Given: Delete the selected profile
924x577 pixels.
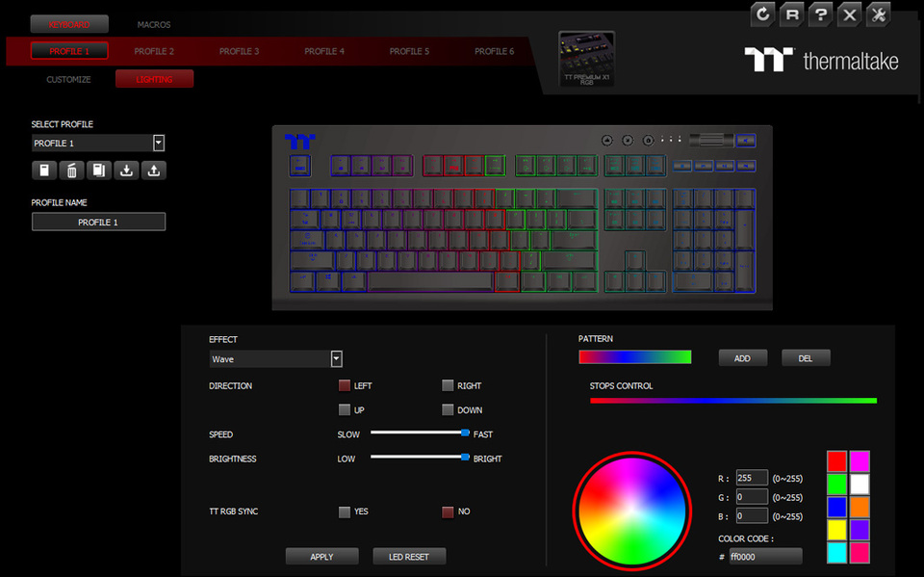Looking at the screenshot, I should tap(72, 170).
